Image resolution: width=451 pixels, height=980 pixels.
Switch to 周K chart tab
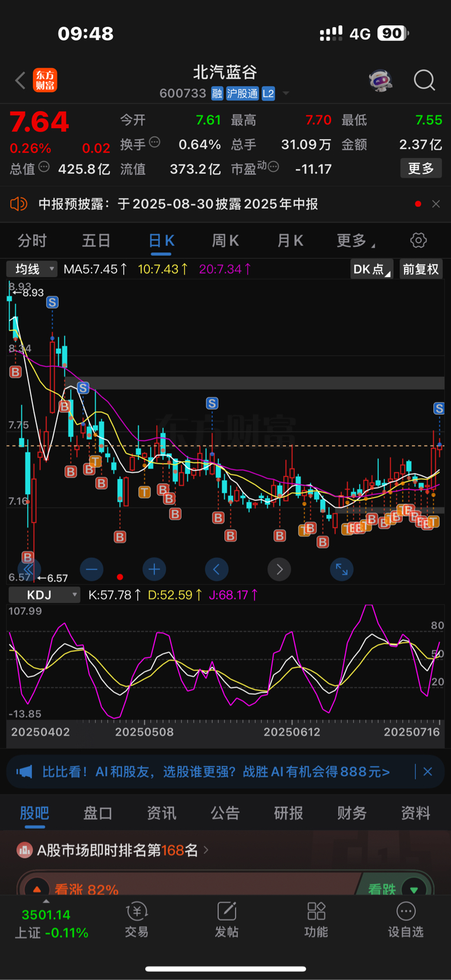pos(225,241)
